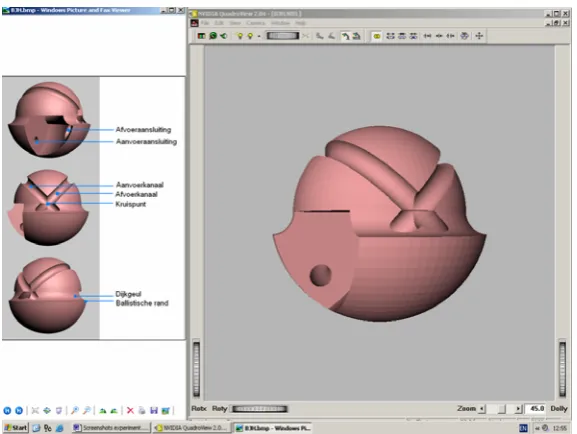This screenshot has height=434, width=577.
Task: Launch Internet Explorer from Quick Launch
Action: [x=60, y=428]
